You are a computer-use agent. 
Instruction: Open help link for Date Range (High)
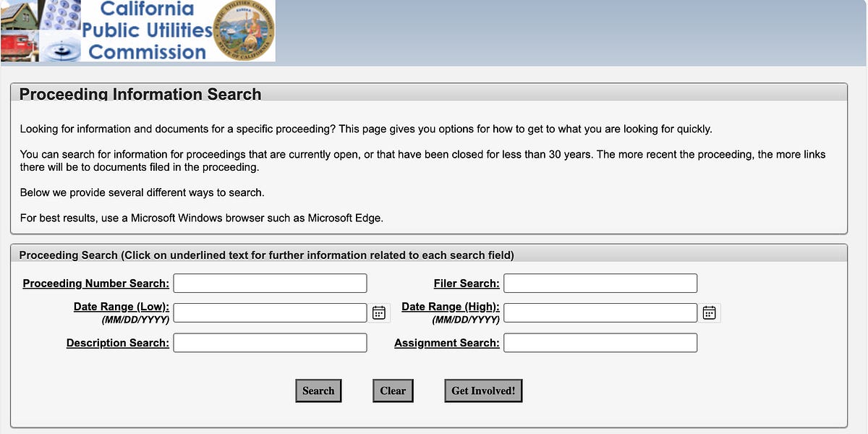pyautogui.click(x=451, y=307)
